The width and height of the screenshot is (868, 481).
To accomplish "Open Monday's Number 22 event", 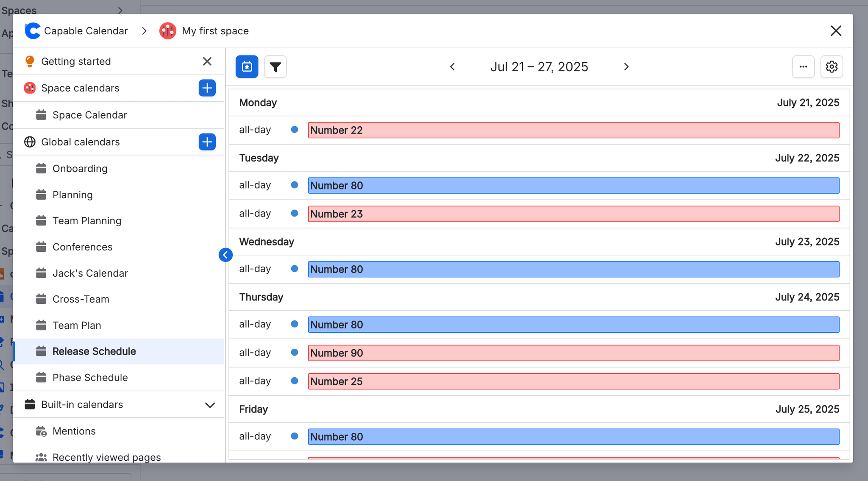I will [573, 130].
